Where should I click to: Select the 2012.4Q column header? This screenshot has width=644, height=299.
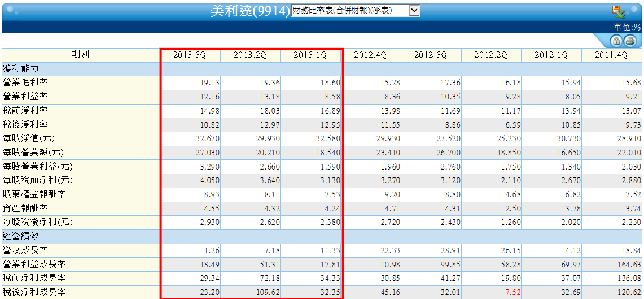[370, 55]
